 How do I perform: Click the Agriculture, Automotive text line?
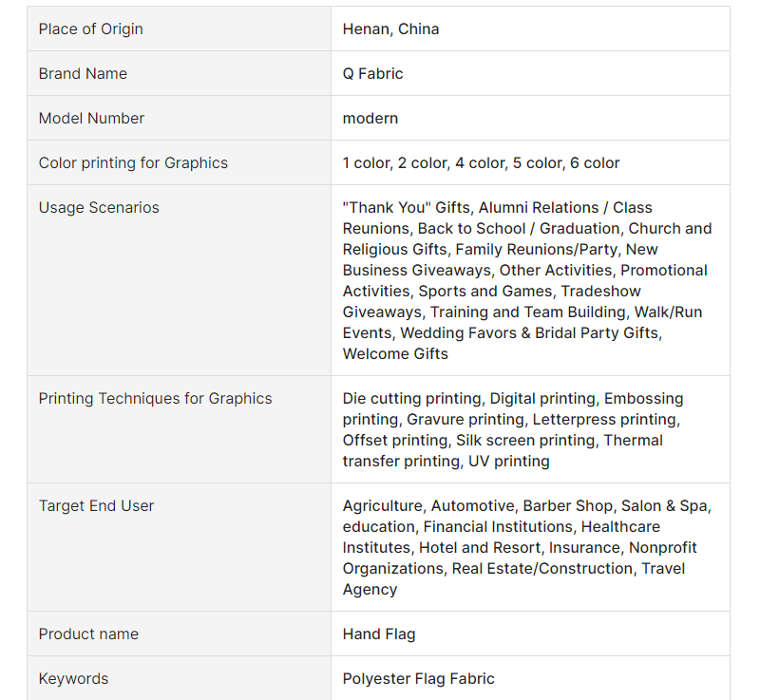527,505
